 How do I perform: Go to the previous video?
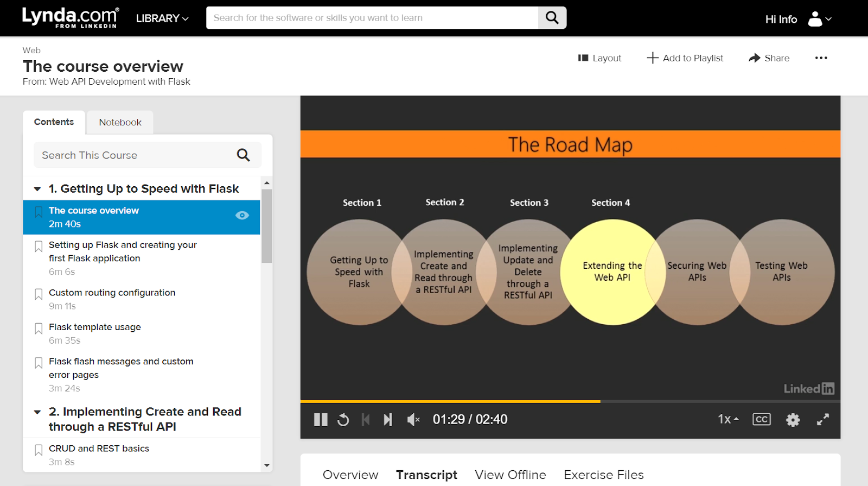coord(366,420)
